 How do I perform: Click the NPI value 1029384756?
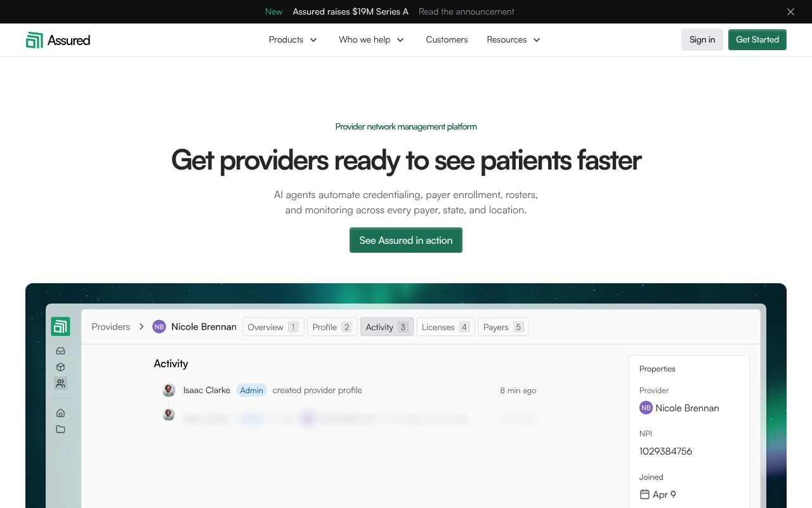click(x=665, y=451)
